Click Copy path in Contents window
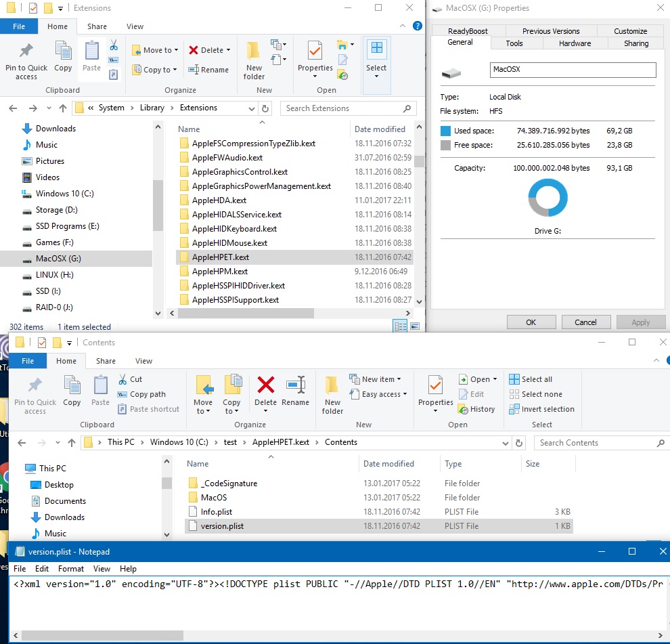Screen dimensions: 670x644 click(x=142, y=394)
